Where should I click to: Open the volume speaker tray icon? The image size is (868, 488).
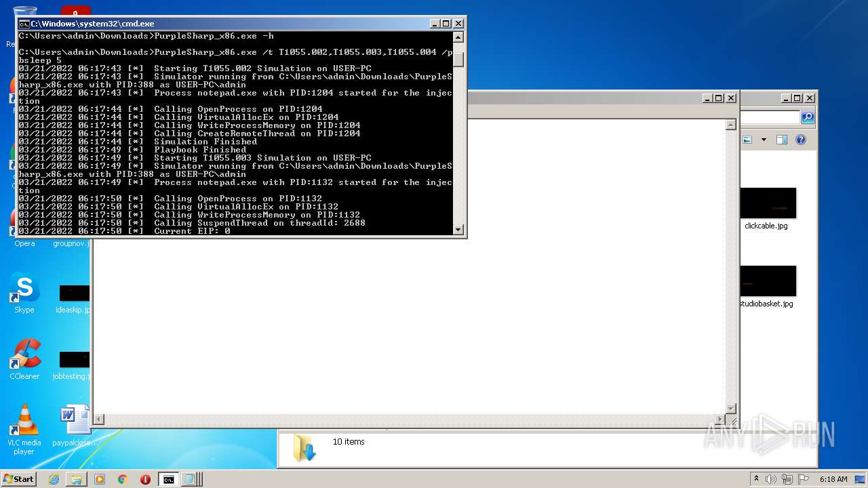coord(771,479)
